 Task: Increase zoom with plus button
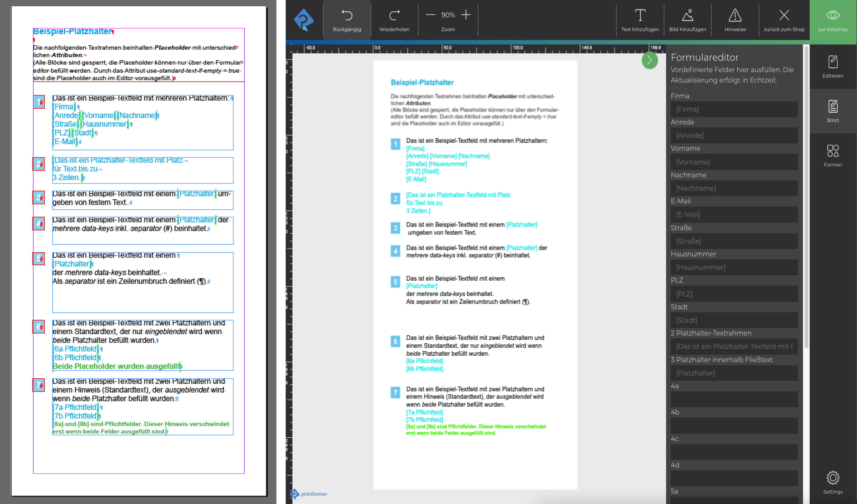tap(466, 15)
